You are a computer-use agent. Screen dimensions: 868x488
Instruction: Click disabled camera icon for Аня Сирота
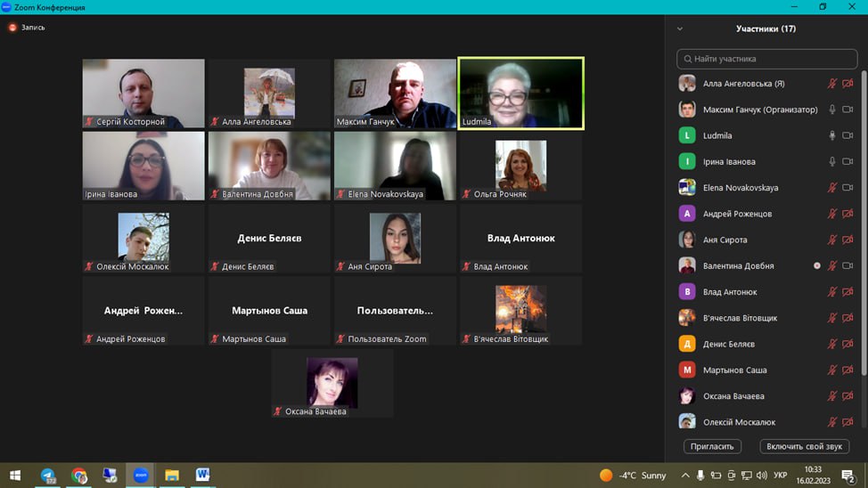click(x=848, y=240)
